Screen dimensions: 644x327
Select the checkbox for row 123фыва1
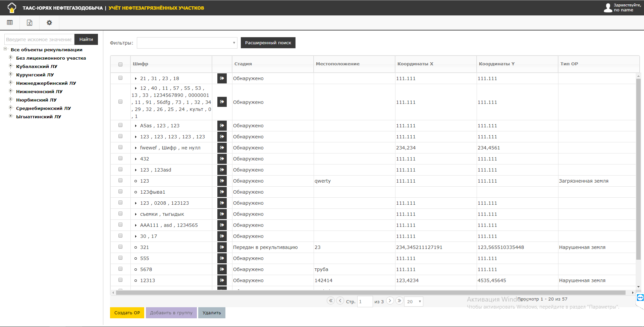(120, 192)
